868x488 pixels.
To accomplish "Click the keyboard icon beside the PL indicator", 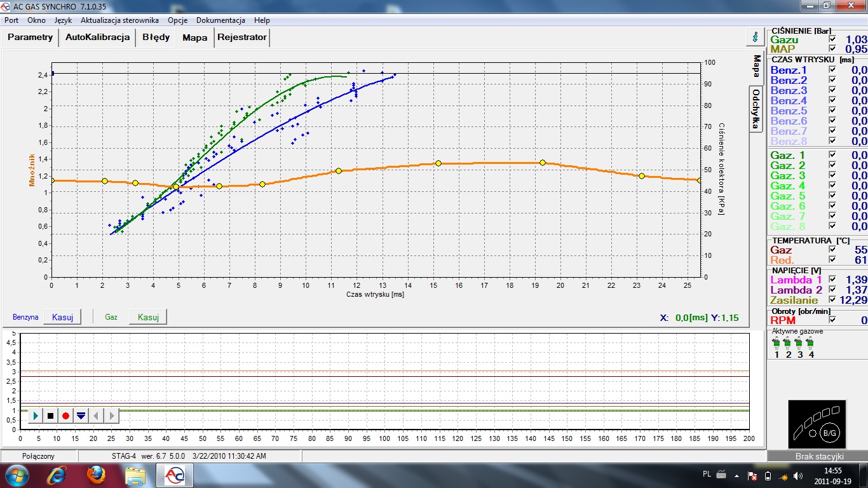I will pos(721,475).
